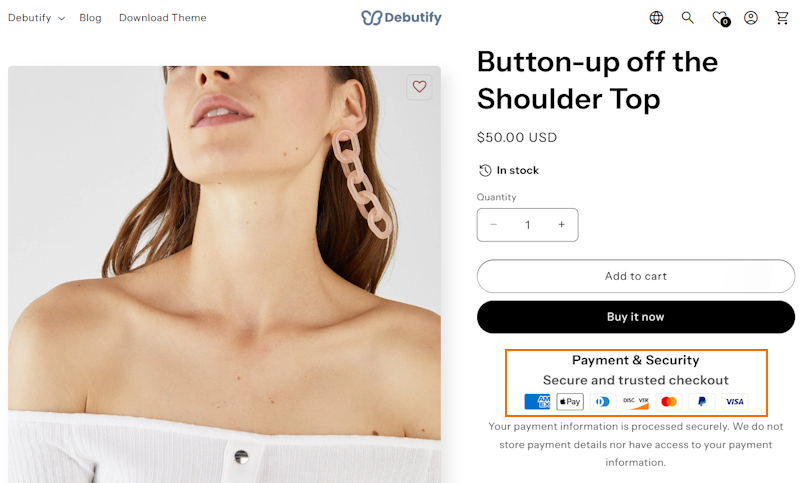Select the Mastercard payment icon

coord(669,402)
